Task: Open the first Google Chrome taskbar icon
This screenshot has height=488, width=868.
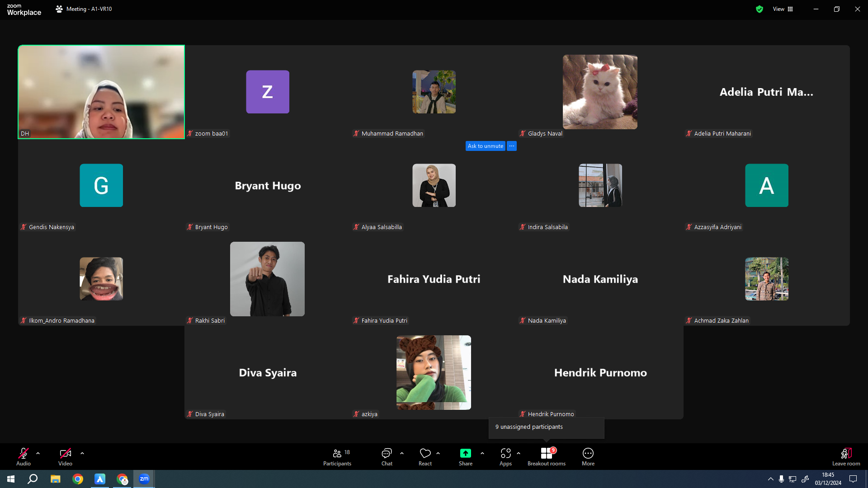Action: click(78, 479)
